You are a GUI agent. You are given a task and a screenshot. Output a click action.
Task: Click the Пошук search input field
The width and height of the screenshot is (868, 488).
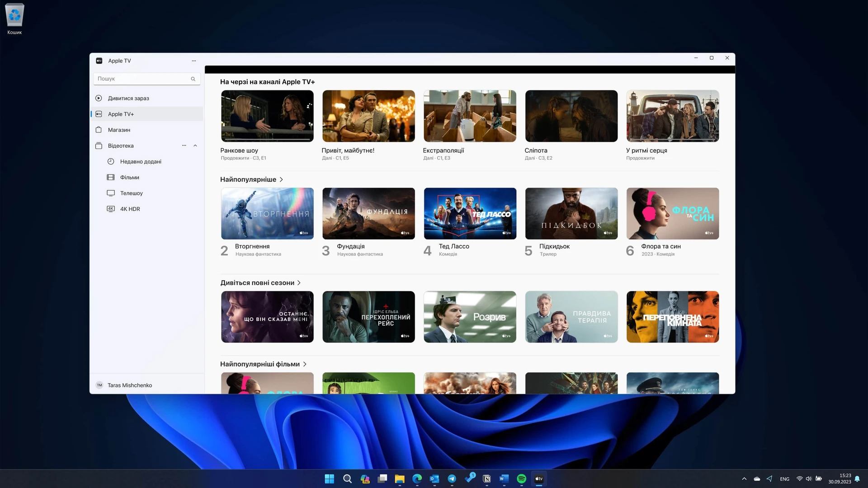[x=146, y=79]
